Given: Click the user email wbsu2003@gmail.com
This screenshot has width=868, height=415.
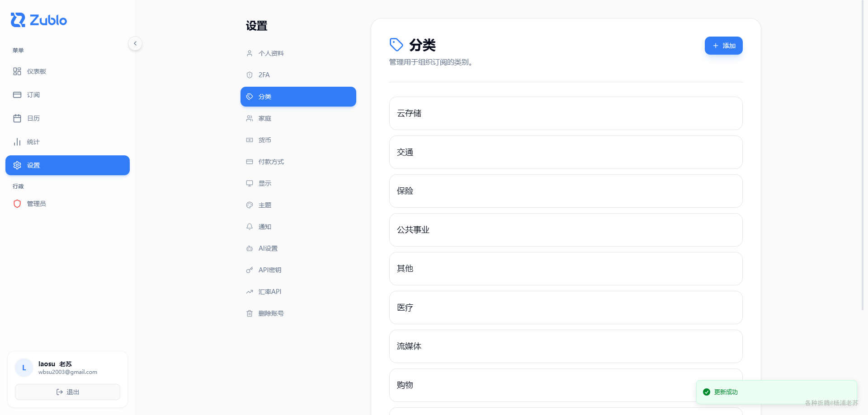Looking at the screenshot, I should click(x=68, y=372).
